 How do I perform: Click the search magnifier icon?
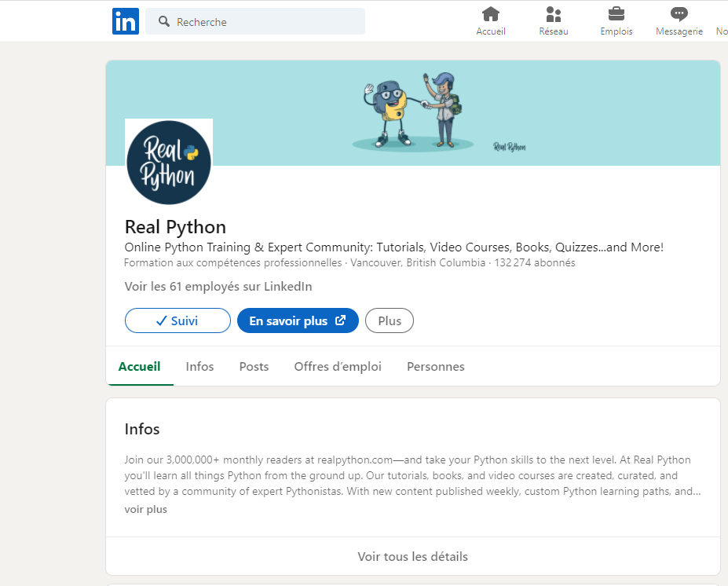tap(164, 21)
